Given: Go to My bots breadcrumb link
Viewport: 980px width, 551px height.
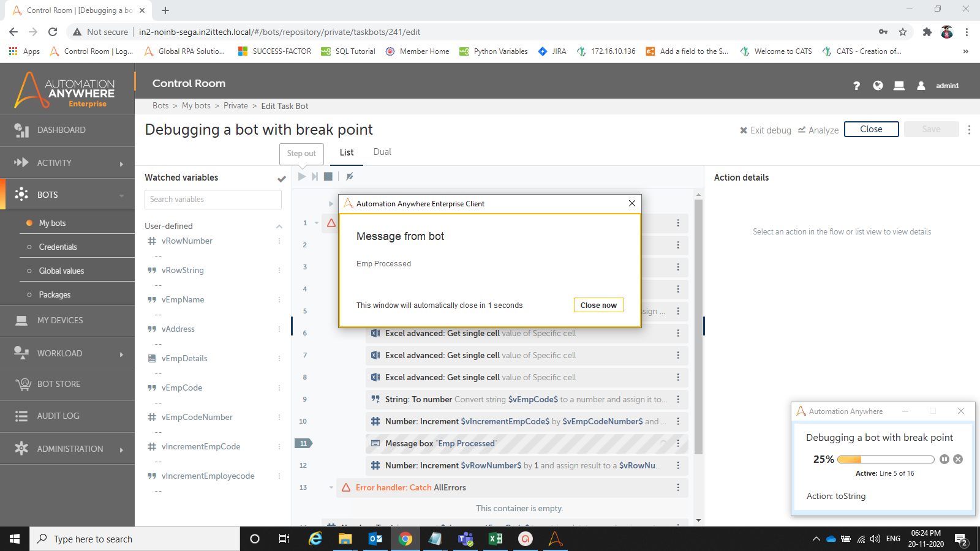Looking at the screenshot, I should (x=196, y=106).
